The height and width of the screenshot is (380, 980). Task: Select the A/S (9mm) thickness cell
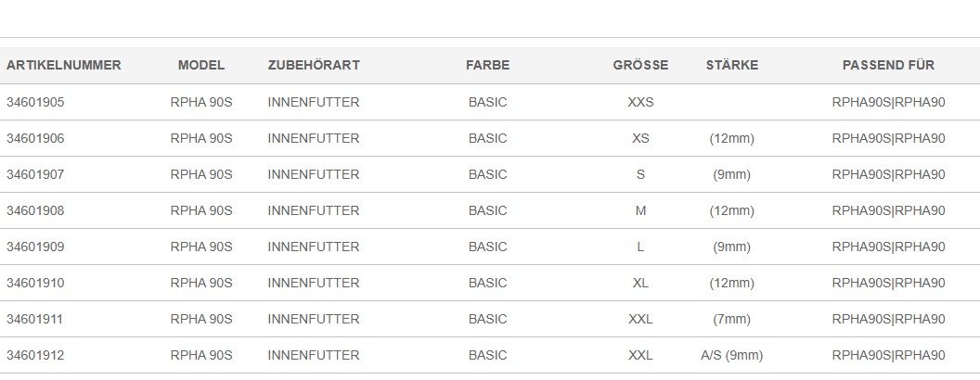[x=732, y=356]
